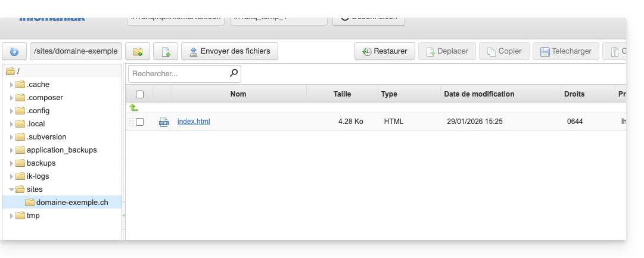
Task: Sort by the Taille column header
Action: click(342, 94)
